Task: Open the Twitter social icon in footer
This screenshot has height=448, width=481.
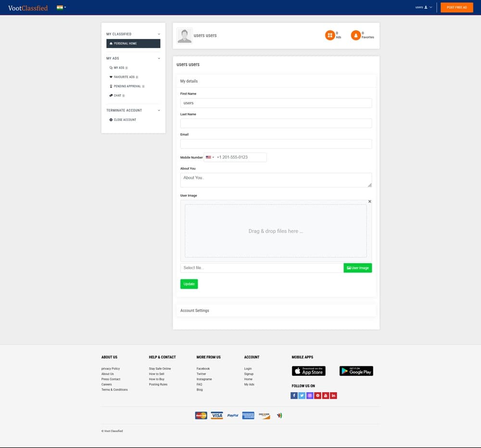Action: 302,396
